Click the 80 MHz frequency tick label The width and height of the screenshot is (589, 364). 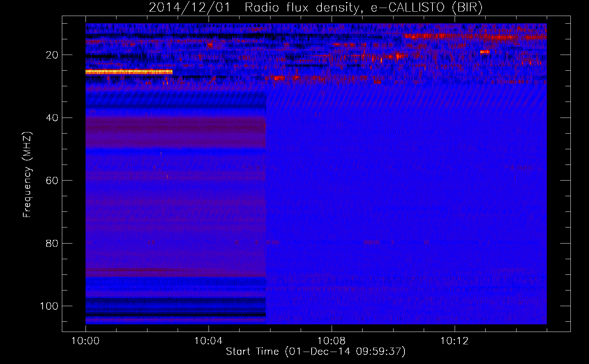coord(52,243)
